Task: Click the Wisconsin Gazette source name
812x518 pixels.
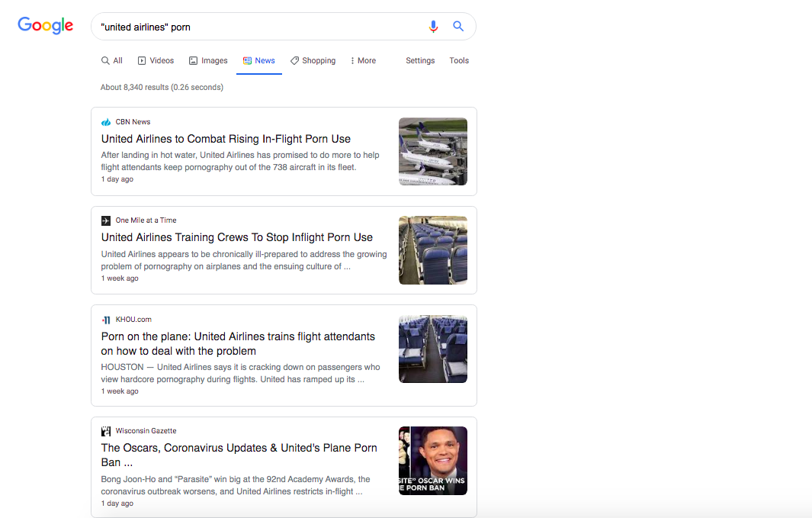Action: coord(146,431)
